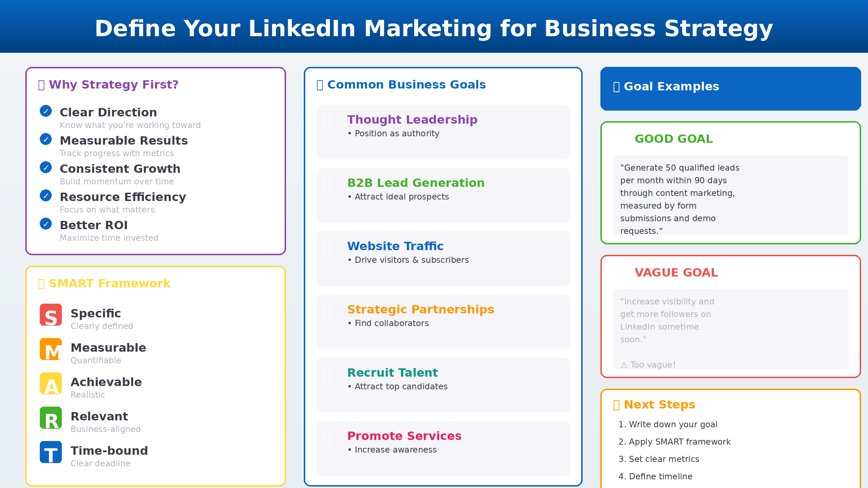
Task: Select the GOOD GOAL example quote box
Action: pos(730,196)
